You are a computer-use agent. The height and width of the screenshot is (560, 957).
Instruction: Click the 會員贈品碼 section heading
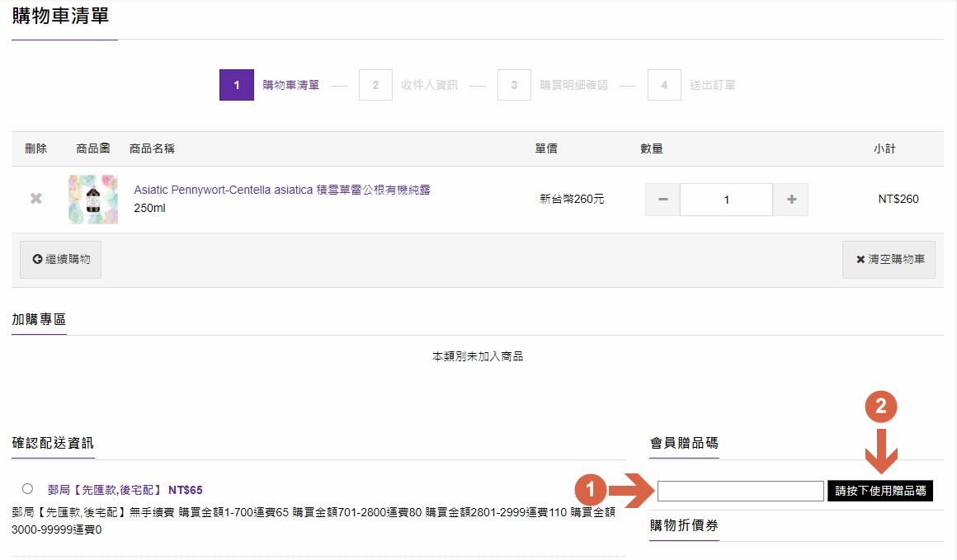684,443
